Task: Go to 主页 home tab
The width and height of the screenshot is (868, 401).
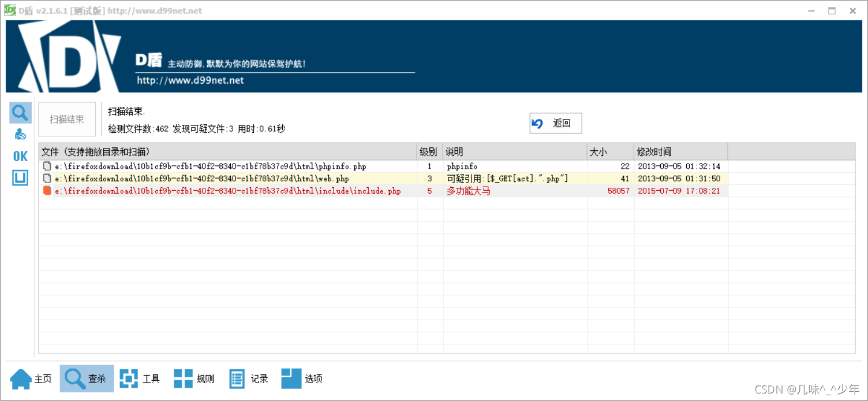Action: 31,379
